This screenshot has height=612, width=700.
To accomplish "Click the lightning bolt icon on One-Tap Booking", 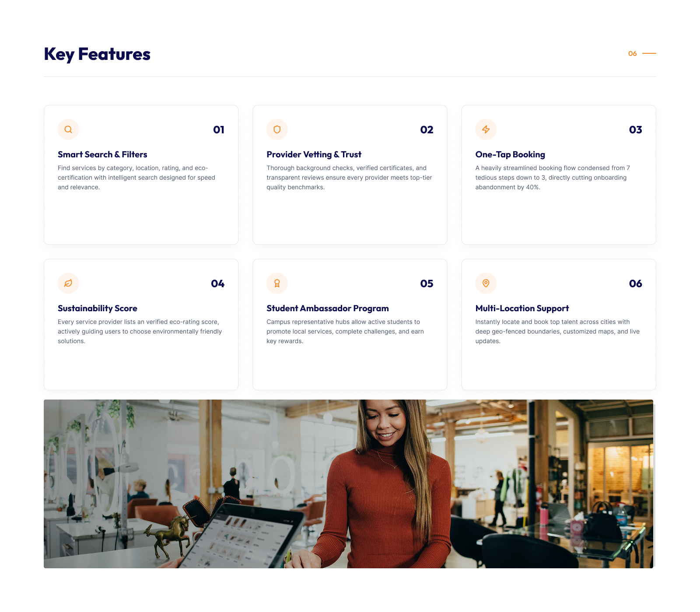I will tap(486, 129).
